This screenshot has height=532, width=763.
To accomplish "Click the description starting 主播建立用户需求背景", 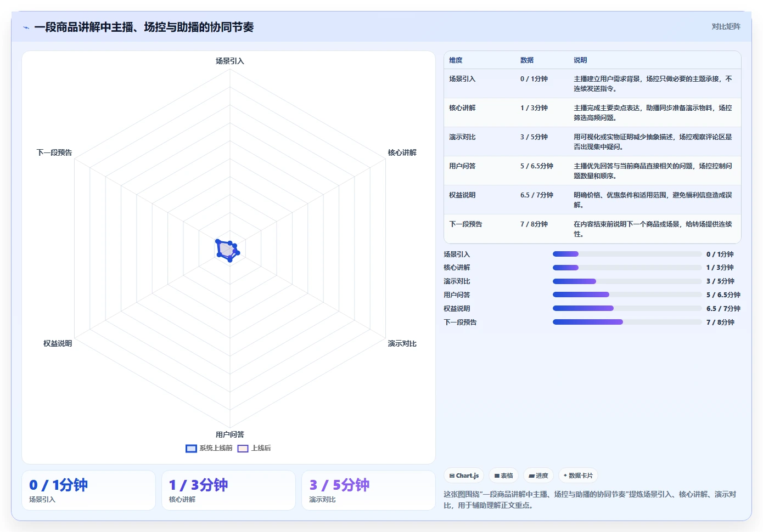I will click(x=653, y=84).
